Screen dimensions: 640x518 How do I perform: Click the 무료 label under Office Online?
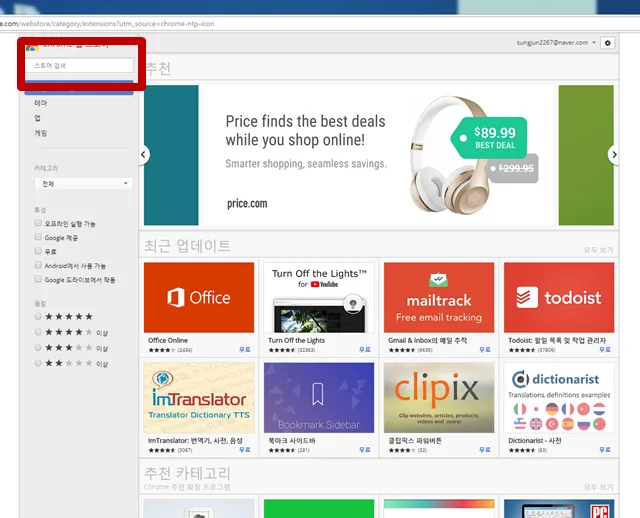point(244,350)
